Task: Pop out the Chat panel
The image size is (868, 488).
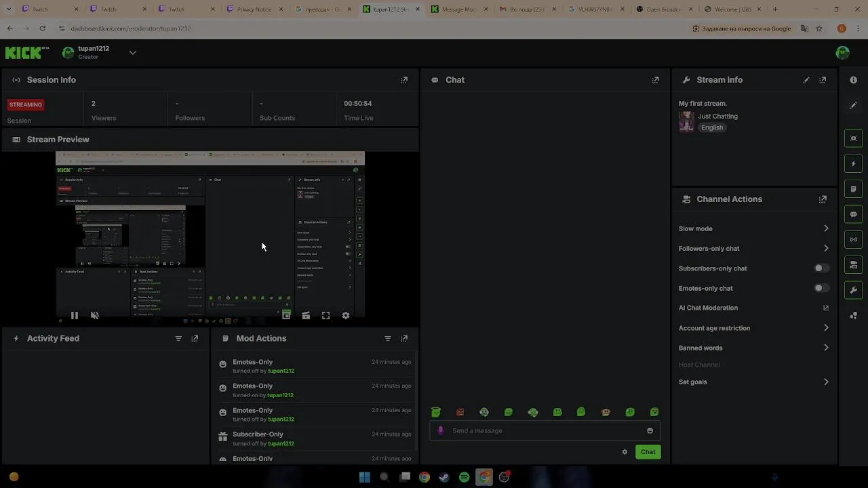Action: 655,80
